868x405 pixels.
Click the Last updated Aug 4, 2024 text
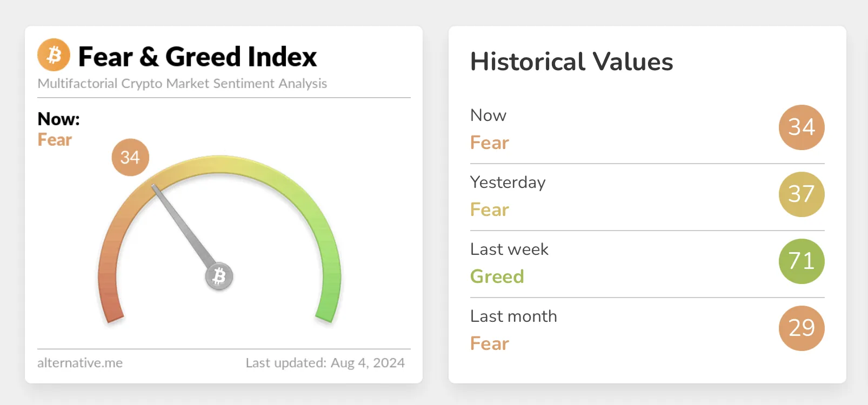325,363
